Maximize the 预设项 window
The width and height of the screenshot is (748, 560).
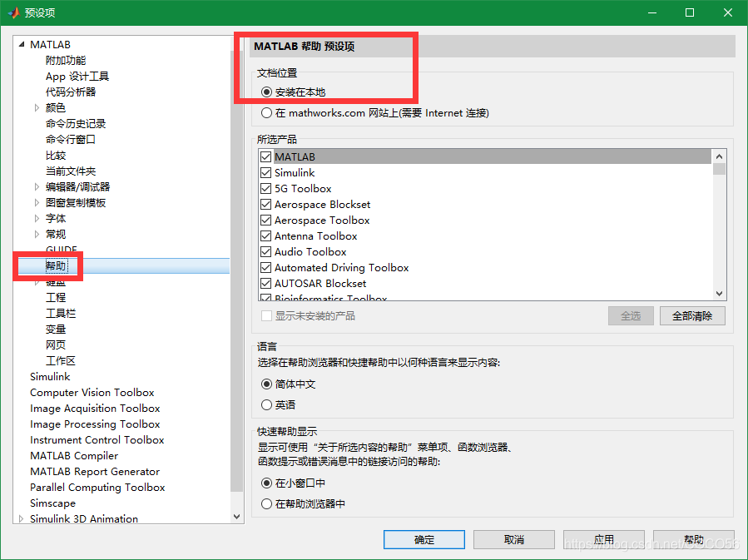coord(689,12)
